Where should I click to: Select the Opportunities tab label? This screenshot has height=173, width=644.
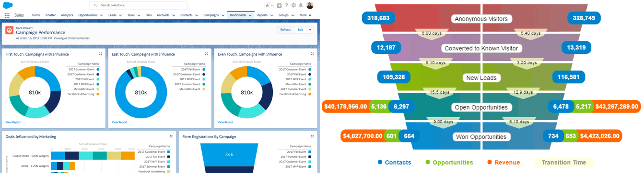coord(88,15)
